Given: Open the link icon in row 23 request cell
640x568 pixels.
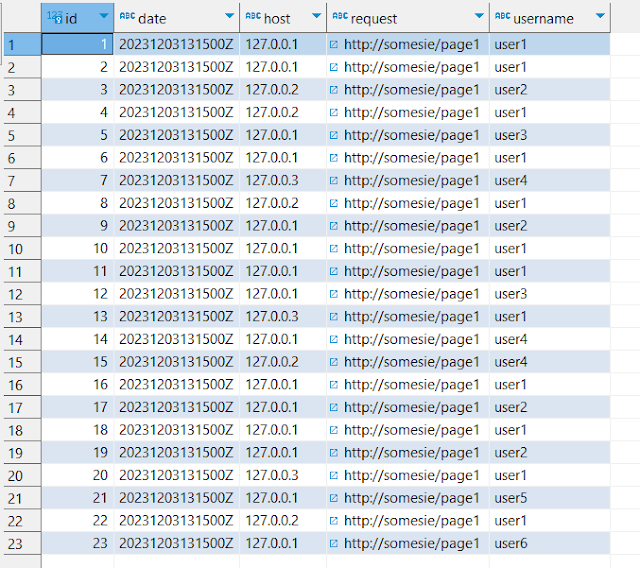Looking at the screenshot, I should pyautogui.click(x=334, y=544).
